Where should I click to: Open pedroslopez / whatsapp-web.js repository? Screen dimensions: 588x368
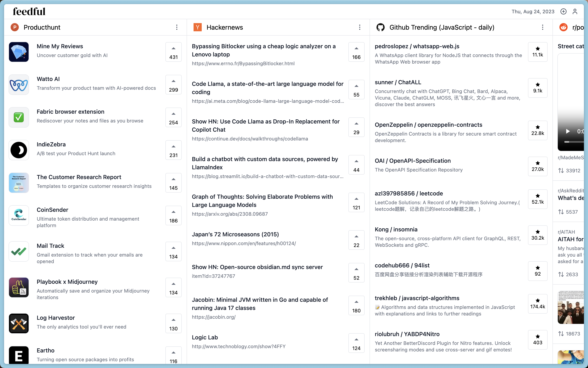click(x=417, y=46)
